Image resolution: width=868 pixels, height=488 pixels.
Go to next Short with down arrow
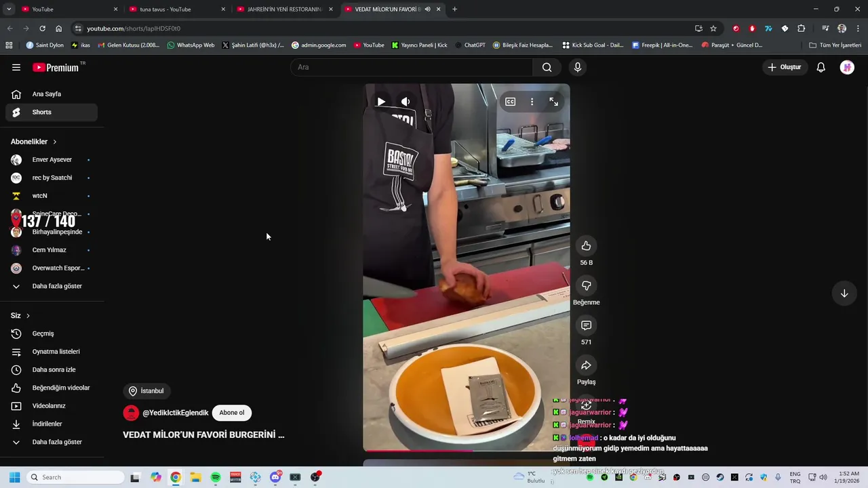(844, 293)
